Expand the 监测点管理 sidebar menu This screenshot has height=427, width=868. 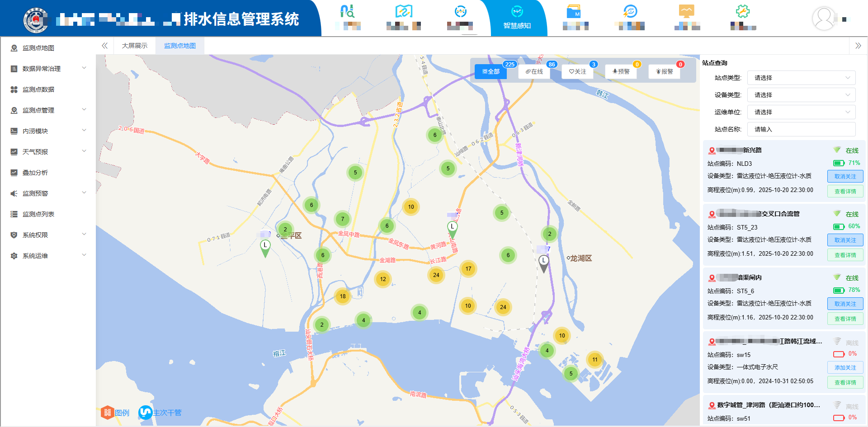click(48, 110)
